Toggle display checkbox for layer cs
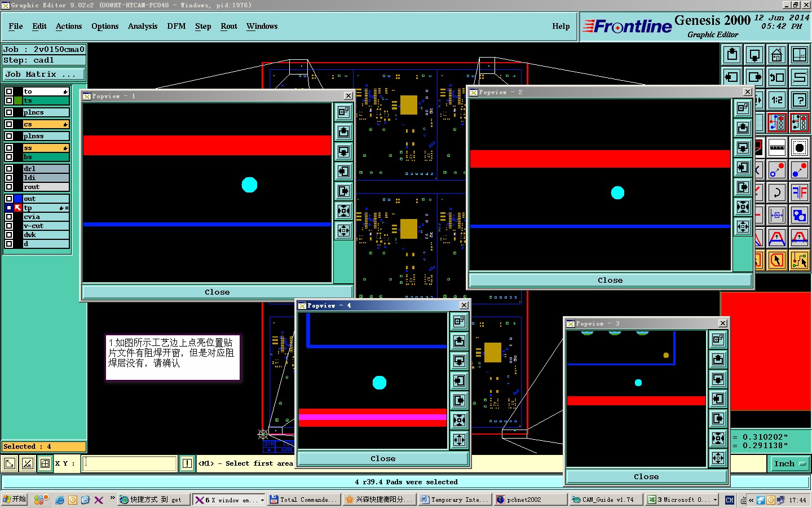The image size is (812, 508). coord(9,124)
